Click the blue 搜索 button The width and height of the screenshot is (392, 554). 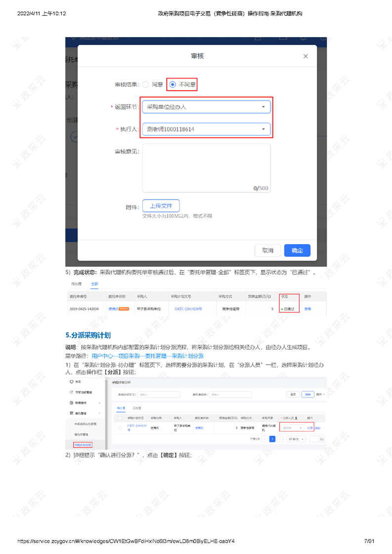coord(307,394)
